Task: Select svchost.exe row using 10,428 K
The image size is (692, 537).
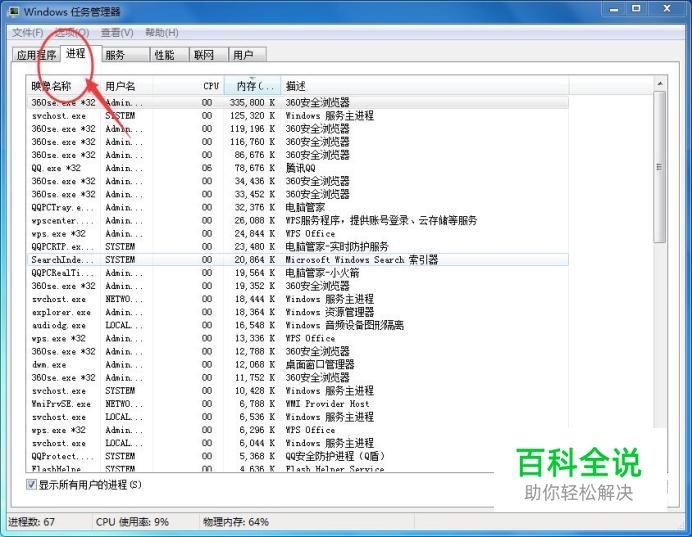Action: pos(297,391)
